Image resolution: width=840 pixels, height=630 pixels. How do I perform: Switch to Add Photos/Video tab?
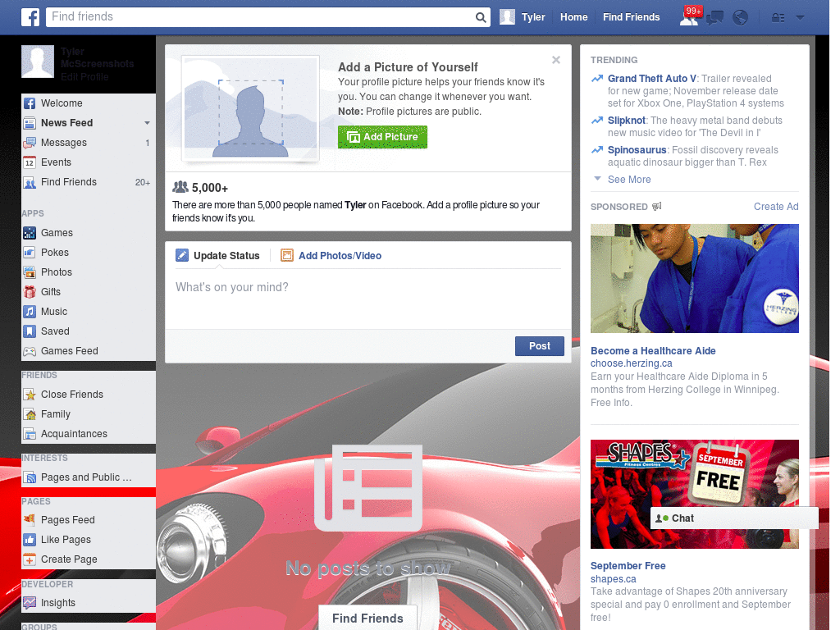(340, 256)
